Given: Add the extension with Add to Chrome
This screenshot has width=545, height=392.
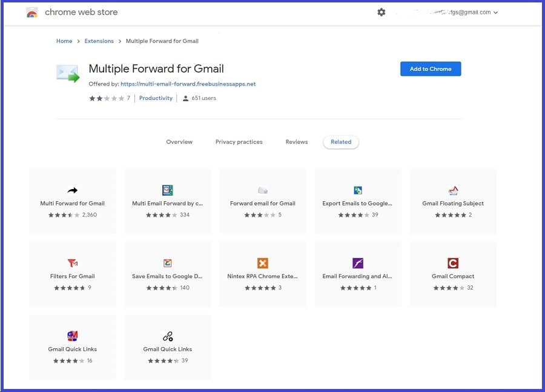Looking at the screenshot, I should (431, 69).
